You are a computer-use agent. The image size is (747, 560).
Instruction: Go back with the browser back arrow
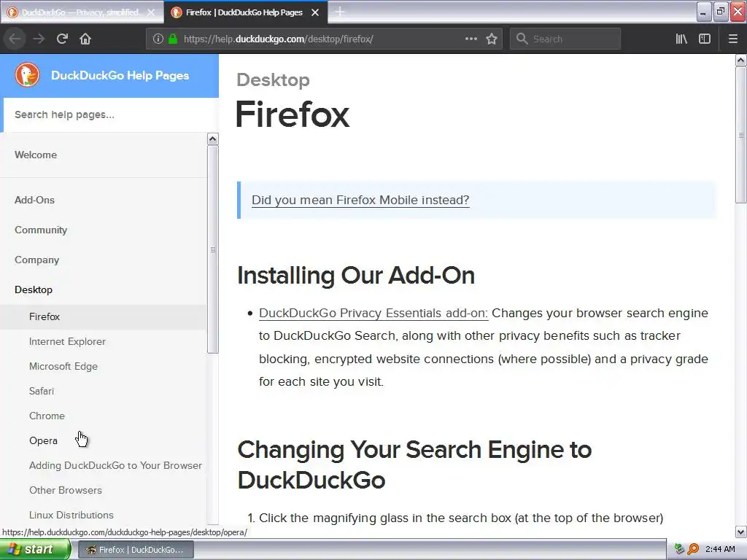[15, 39]
